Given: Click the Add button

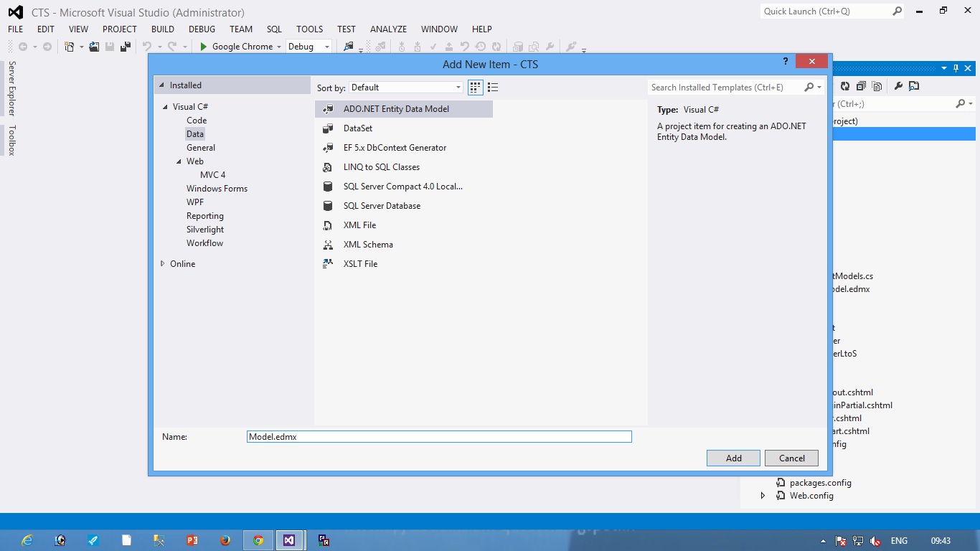Looking at the screenshot, I should tap(732, 458).
